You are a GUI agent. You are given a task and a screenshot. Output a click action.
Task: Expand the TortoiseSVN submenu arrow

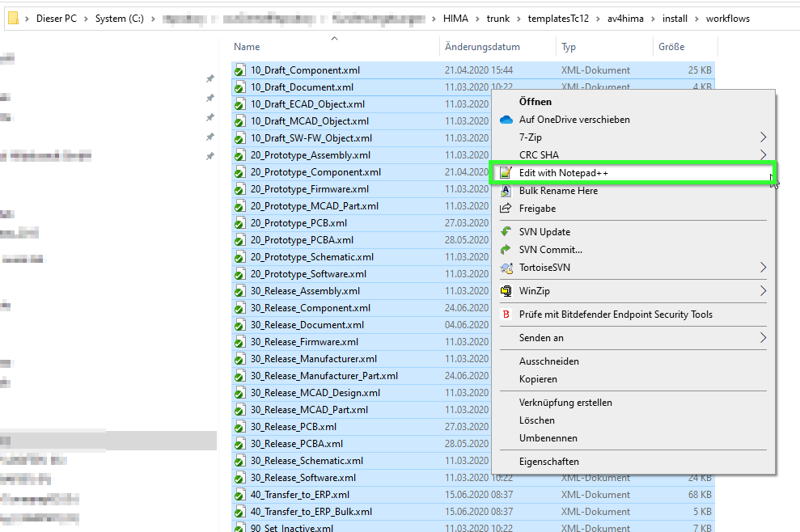tap(763, 268)
